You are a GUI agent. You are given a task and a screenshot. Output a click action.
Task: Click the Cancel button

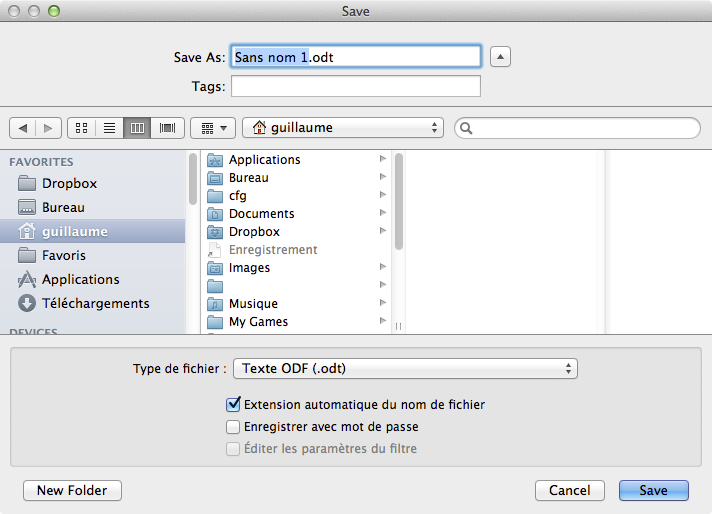coord(569,490)
